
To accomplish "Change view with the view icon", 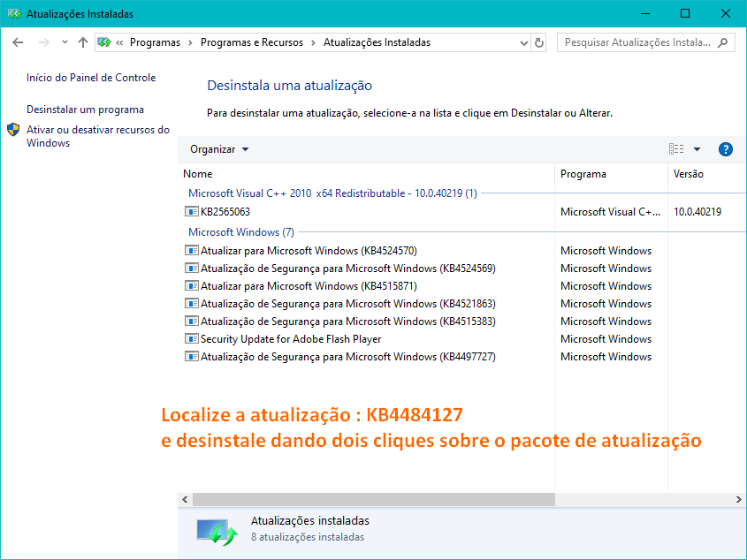I will coord(676,149).
